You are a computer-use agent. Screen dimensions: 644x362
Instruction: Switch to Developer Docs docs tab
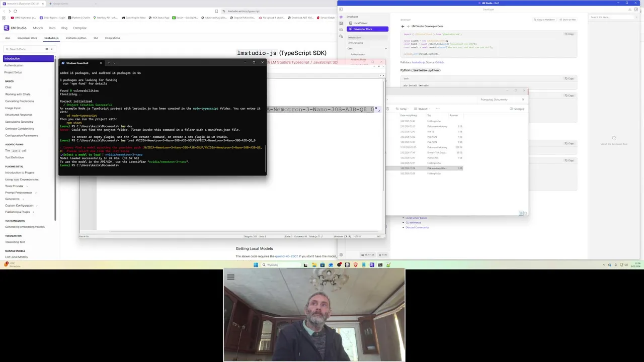click(x=27, y=38)
